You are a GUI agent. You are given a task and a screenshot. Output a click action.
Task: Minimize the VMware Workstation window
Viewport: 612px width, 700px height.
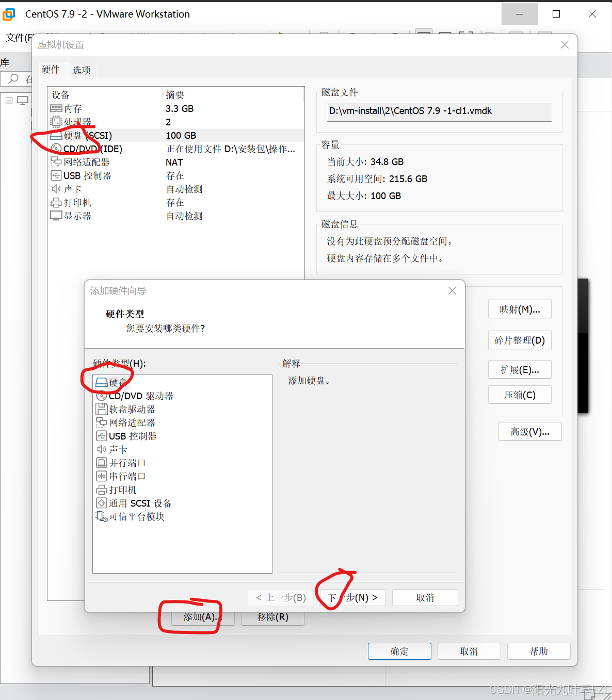(x=520, y=14)
